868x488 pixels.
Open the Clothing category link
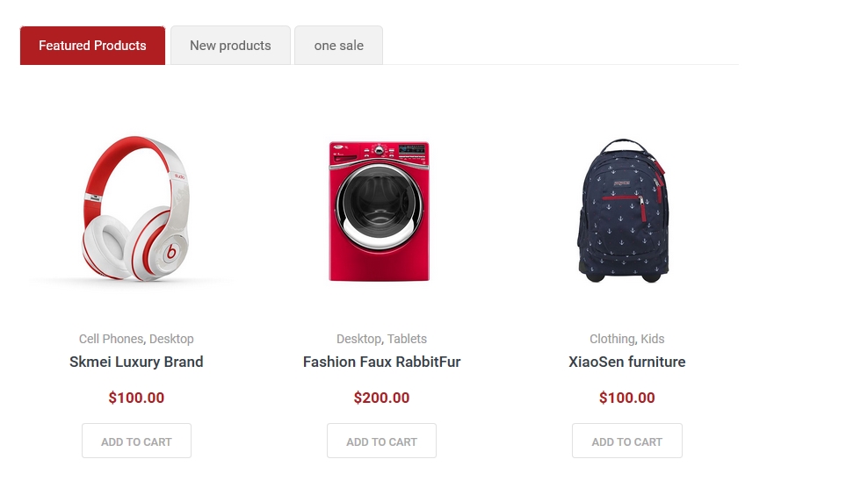[611, 339]
